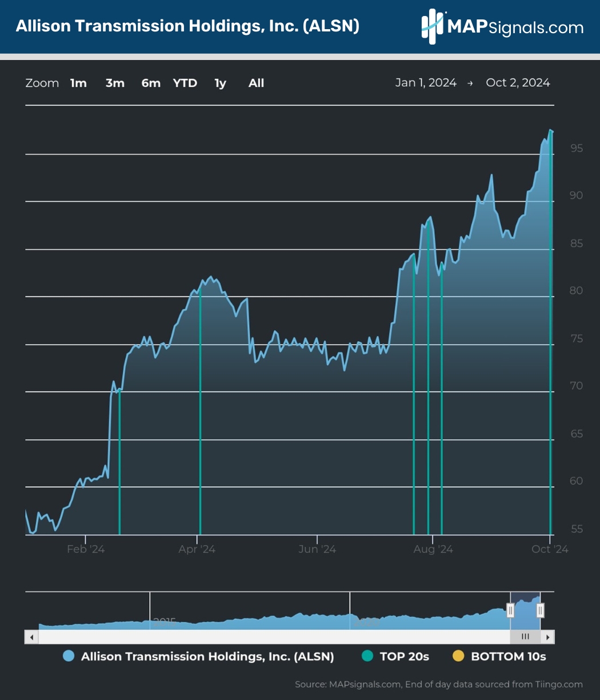600x700 pixels.
Task: Click the source attribution text
Action: pyautogui.click(x=439, y=684)
